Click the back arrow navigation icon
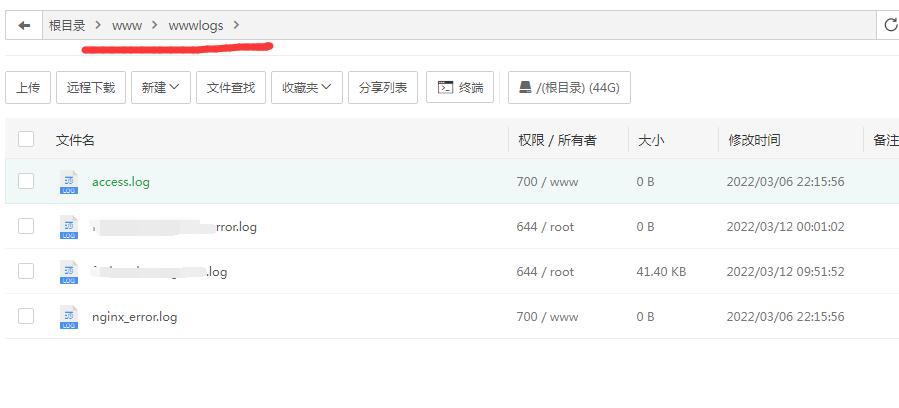899x408 pixels. pyautogui.click(x=24, y=26)
